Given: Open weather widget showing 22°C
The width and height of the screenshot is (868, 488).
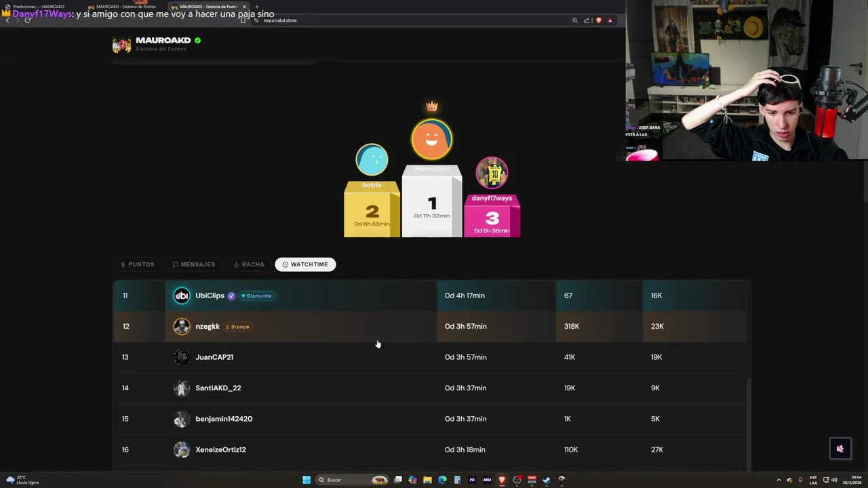Looking at the screenshot, I should [22, 480].
